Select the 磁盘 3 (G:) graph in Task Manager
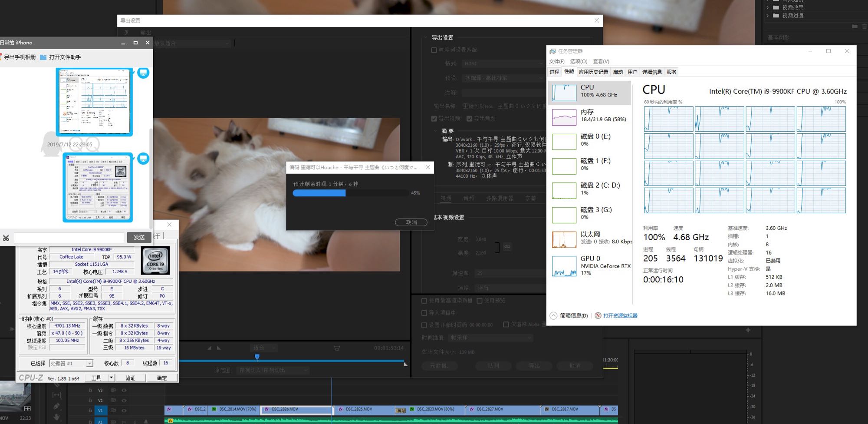This screenshot has height=424, width=868. click(x=564, y=215)
